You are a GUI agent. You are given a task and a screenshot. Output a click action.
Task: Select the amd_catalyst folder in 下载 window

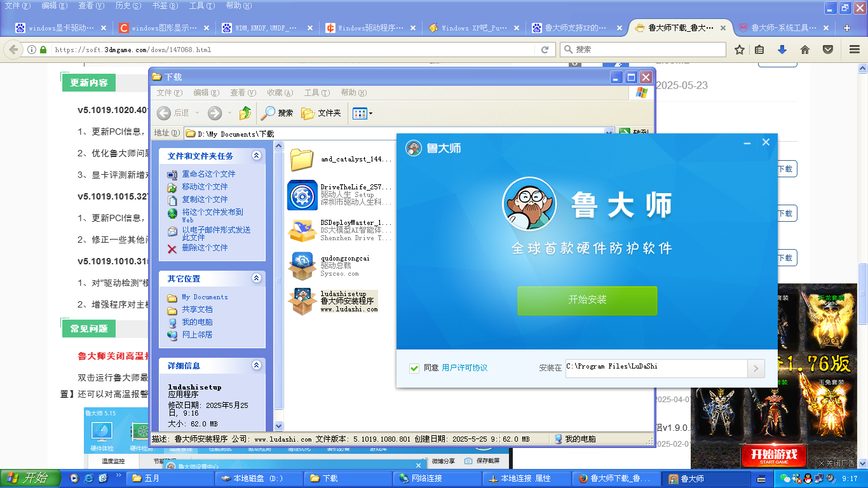[302, 159]
